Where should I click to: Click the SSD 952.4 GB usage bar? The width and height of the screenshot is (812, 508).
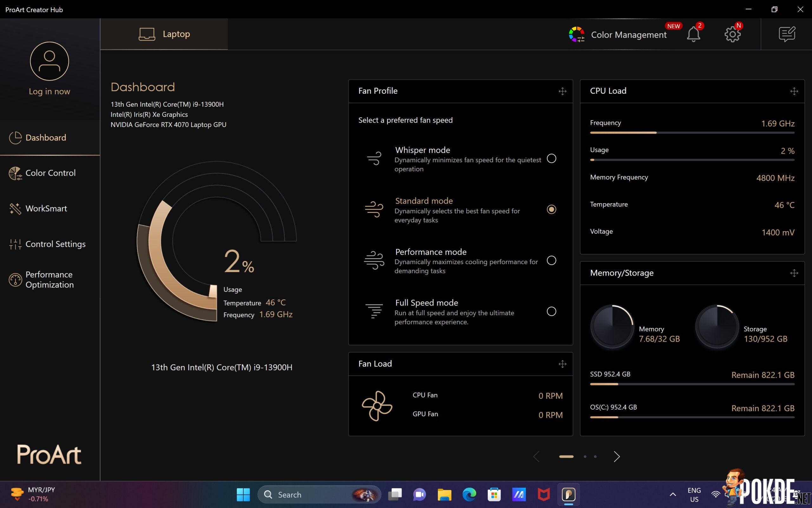(x=692, y=384)
